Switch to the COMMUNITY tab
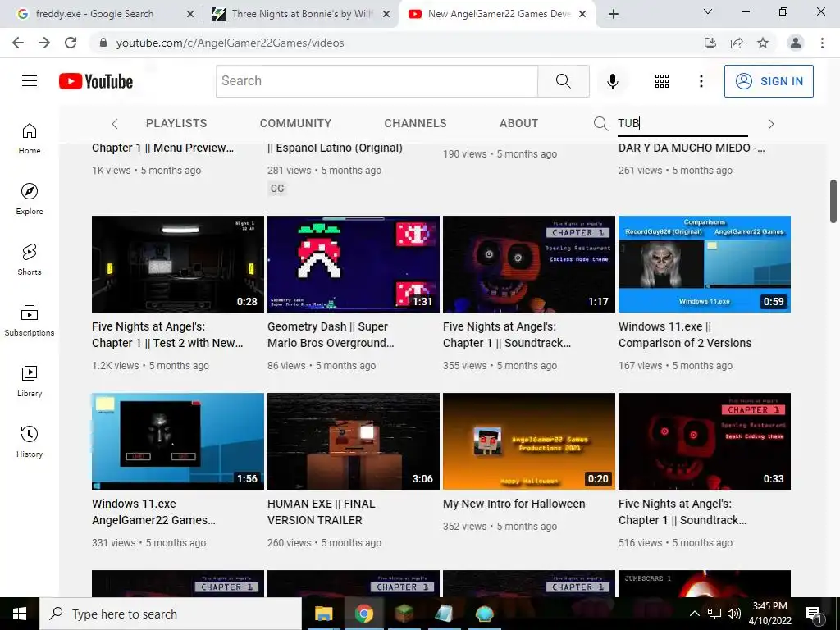Image resolution: width=840 pixels, height=630 pixels. 295,123
